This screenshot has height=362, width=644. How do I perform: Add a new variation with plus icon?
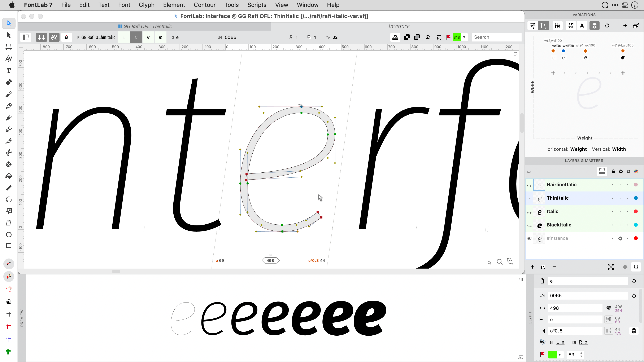tap(625, 26)
